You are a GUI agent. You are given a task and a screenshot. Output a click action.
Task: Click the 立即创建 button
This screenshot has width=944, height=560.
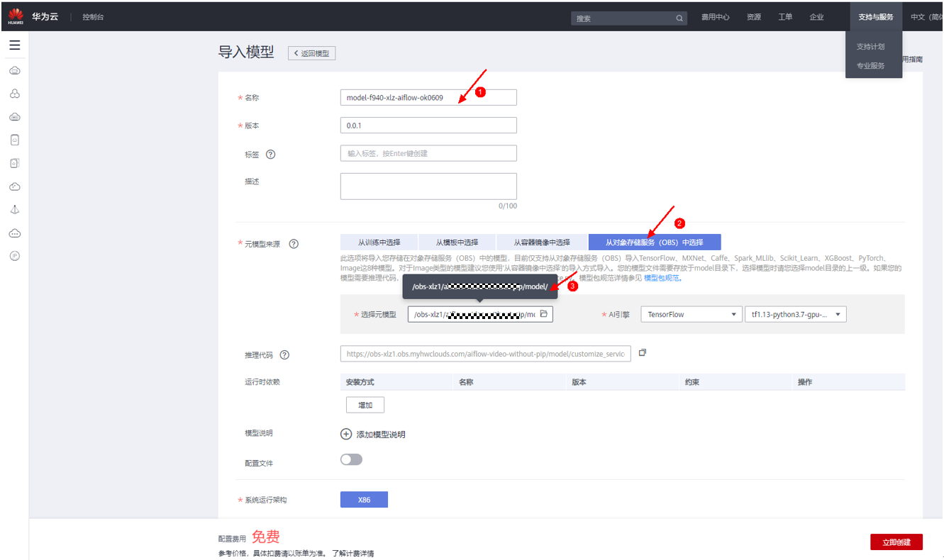[896, 542]
